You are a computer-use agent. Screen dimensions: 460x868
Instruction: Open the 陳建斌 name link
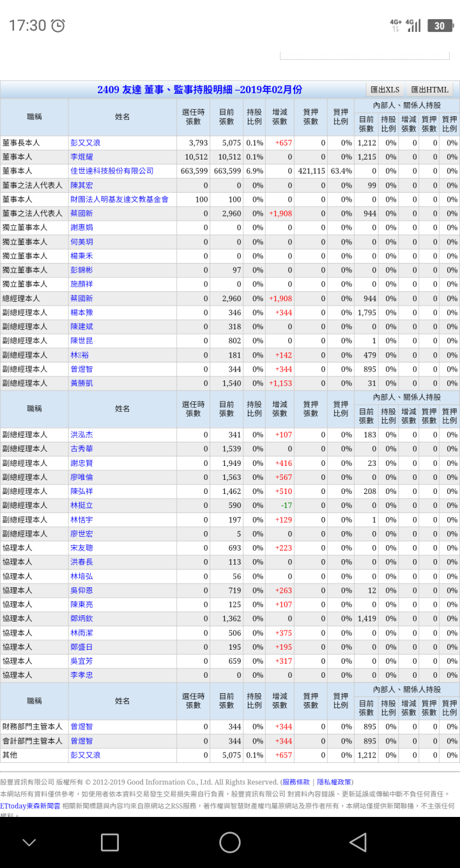pos(81,327)
